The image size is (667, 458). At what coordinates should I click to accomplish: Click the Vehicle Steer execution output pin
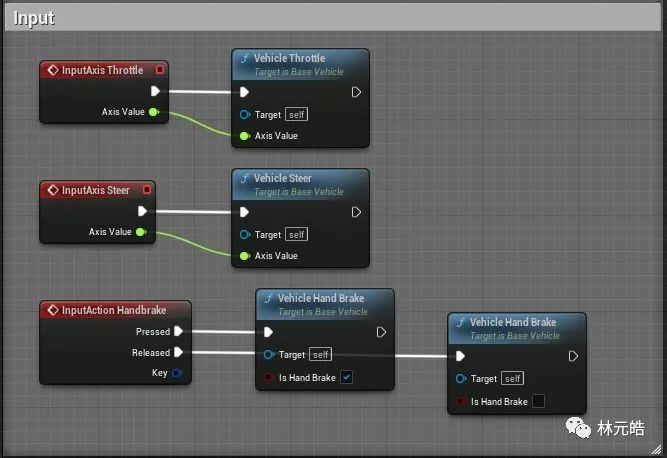[356, 212]
